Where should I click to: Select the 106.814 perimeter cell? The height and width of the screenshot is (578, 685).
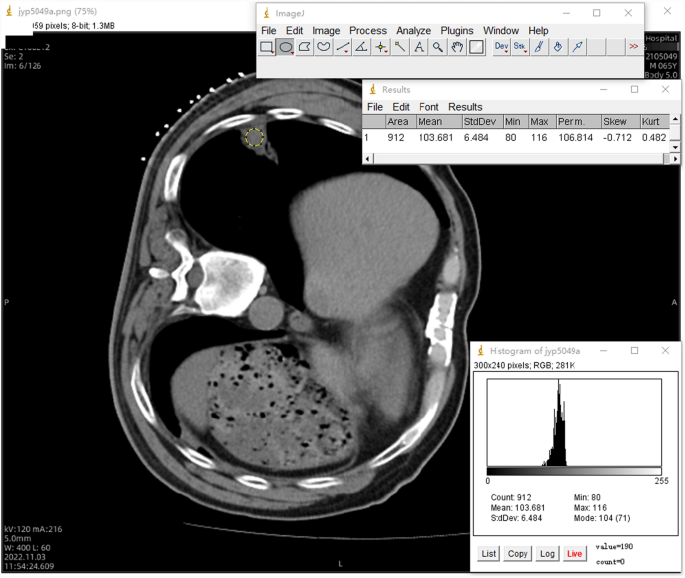(575, 138)
